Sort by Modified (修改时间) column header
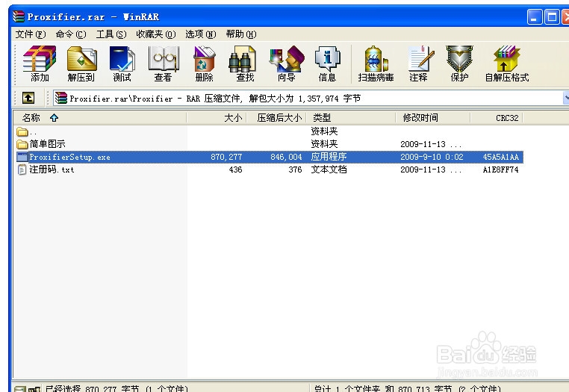Viewport: 569px width, 392px height. coord(433,118)
